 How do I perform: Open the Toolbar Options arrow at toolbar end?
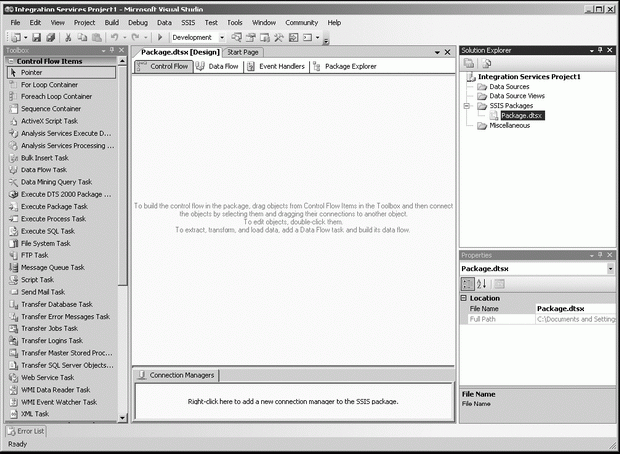point(326,41)
